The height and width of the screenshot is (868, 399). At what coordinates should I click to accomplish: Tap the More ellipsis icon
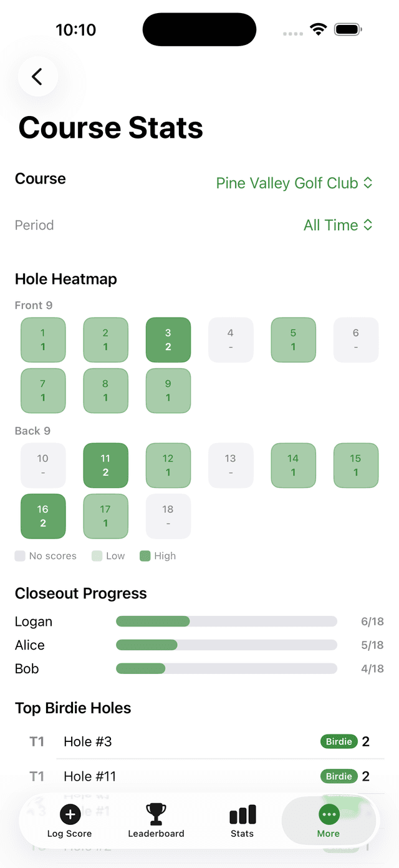[329, 814]
